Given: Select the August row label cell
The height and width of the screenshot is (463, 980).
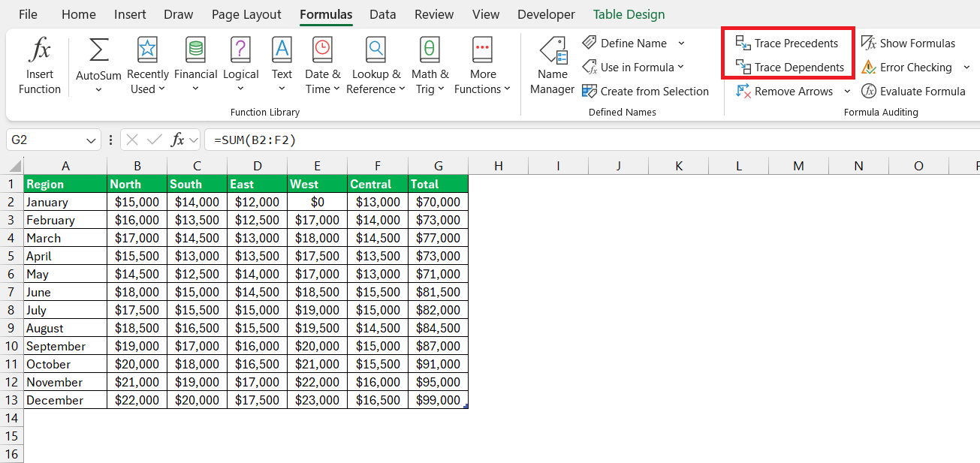Looking at the screenshot, I should tap(65, 328).
